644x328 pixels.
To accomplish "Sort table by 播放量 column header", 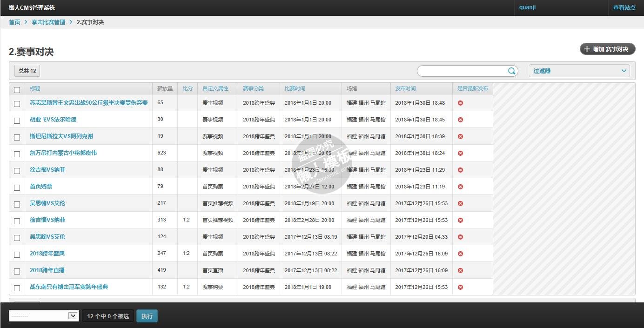I will point(165,88).
